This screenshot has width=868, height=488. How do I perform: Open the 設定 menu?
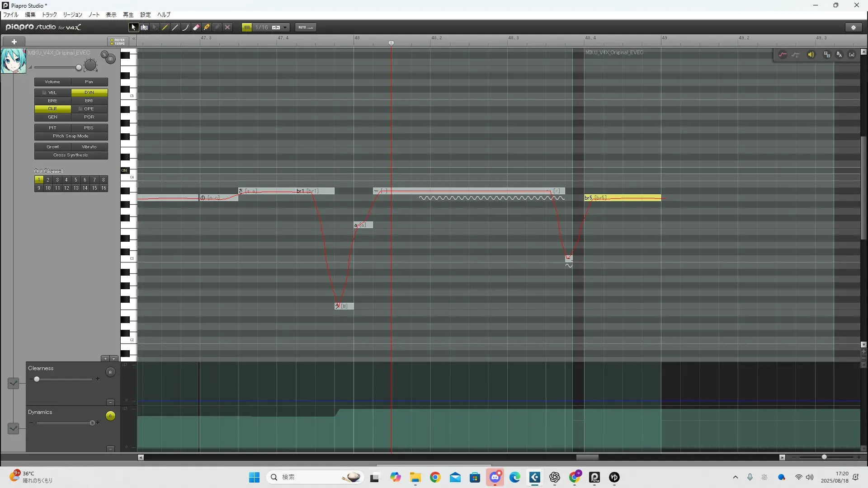coord(145,15)
